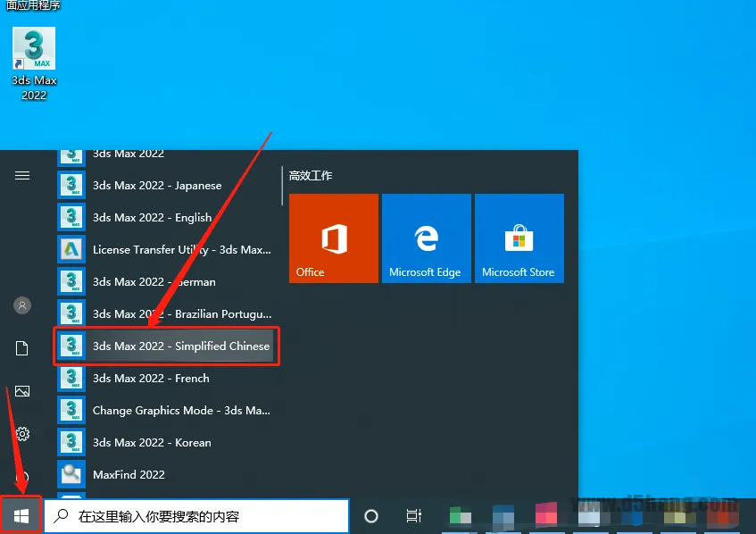Click the taskbar search input box
This screenshot has height=534, width=756.
(196, 516)
